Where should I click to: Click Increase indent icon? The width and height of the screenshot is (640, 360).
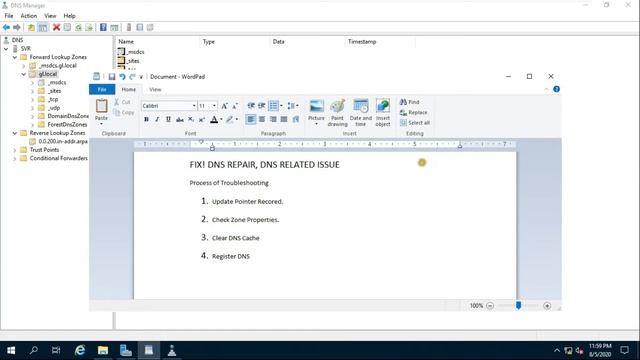pyautogui.click(x=262, y=106)
